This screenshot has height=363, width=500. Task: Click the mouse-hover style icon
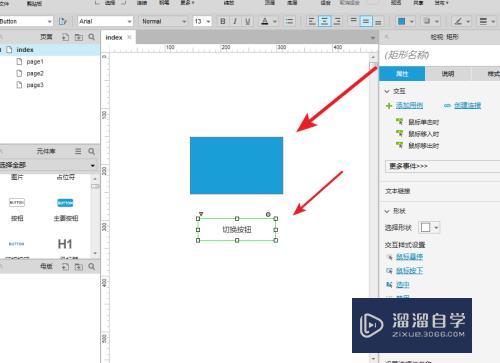[389, 257]
